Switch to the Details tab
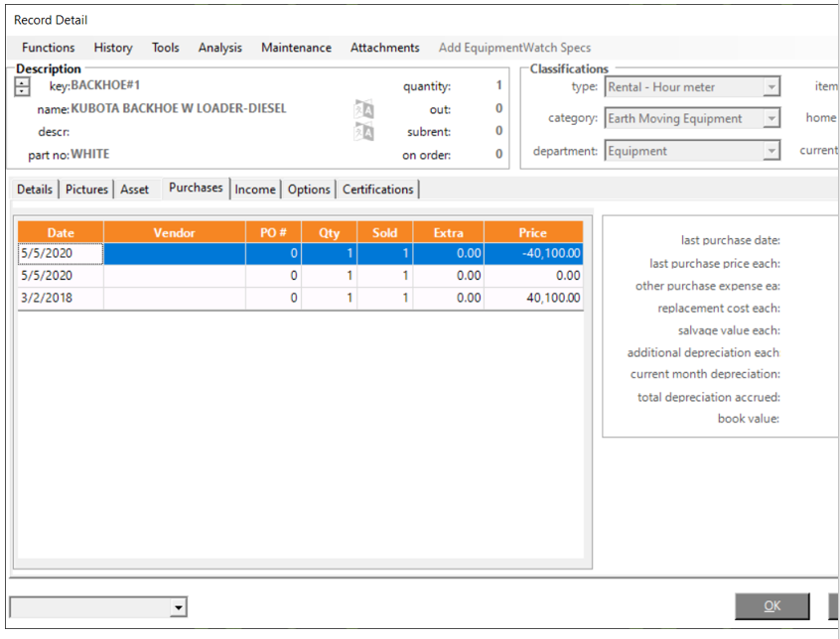This screenshot has height=639, width=840. (x=35, y=190)
